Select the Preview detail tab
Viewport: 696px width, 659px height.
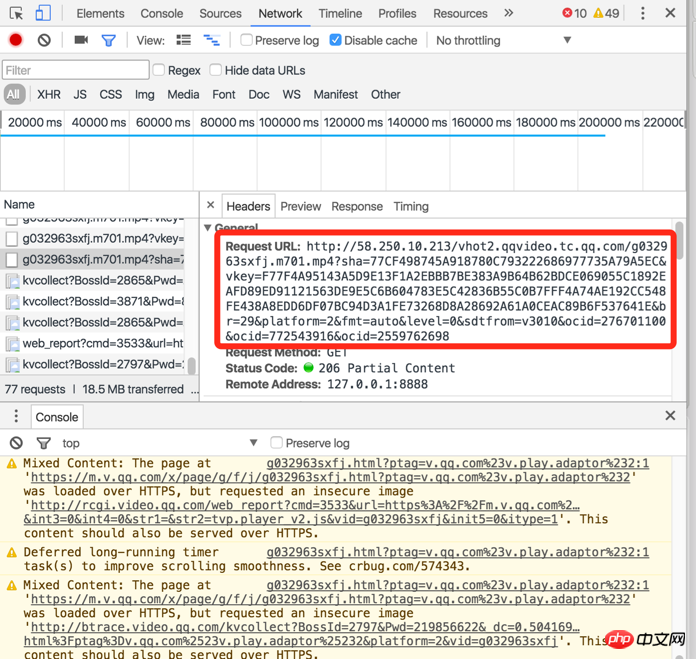coord(301,206)
